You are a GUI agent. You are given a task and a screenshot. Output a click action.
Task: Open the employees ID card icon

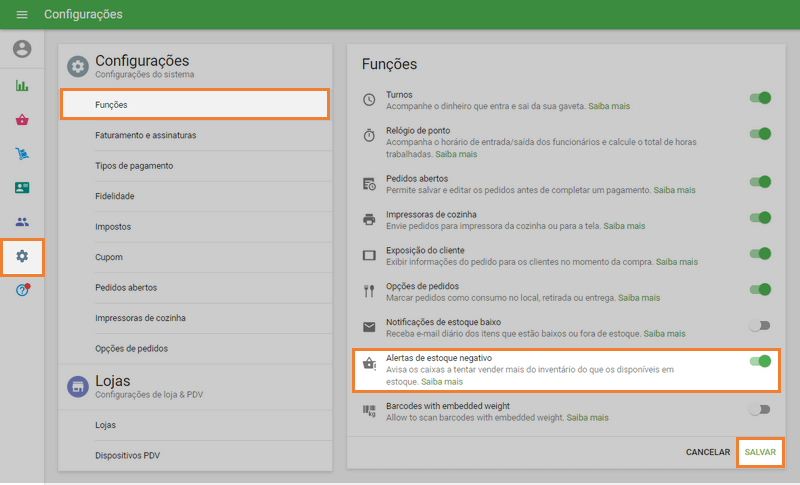click(22, 188)
